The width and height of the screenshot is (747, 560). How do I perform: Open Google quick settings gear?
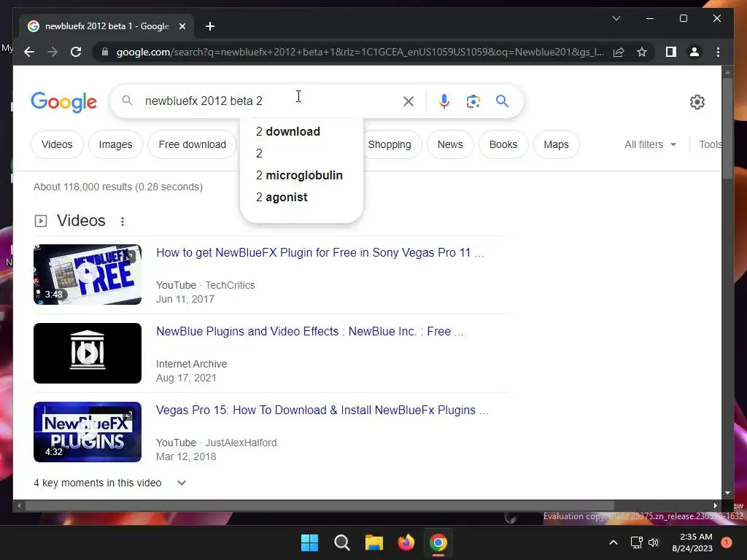(697, 102)
